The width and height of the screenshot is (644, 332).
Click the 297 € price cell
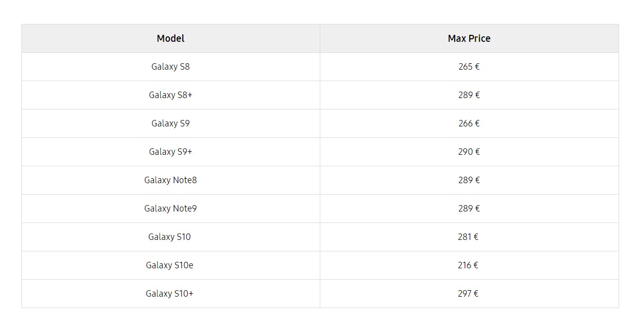468,294
